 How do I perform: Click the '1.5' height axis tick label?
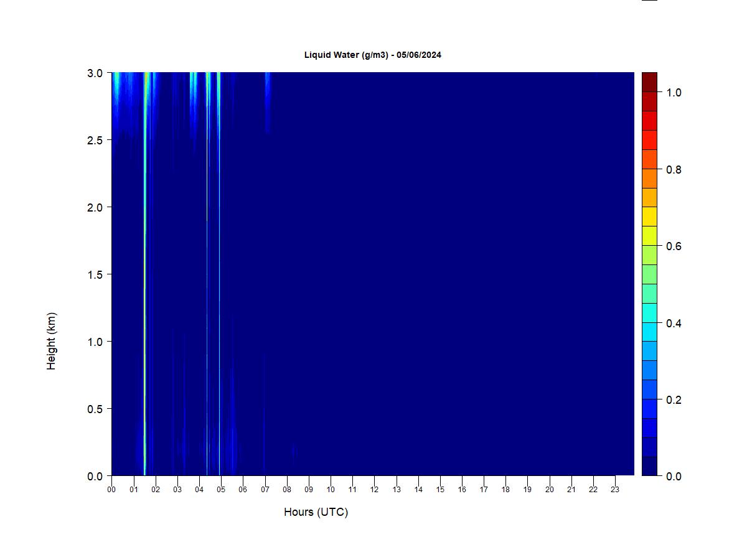(x=95, y=274)
